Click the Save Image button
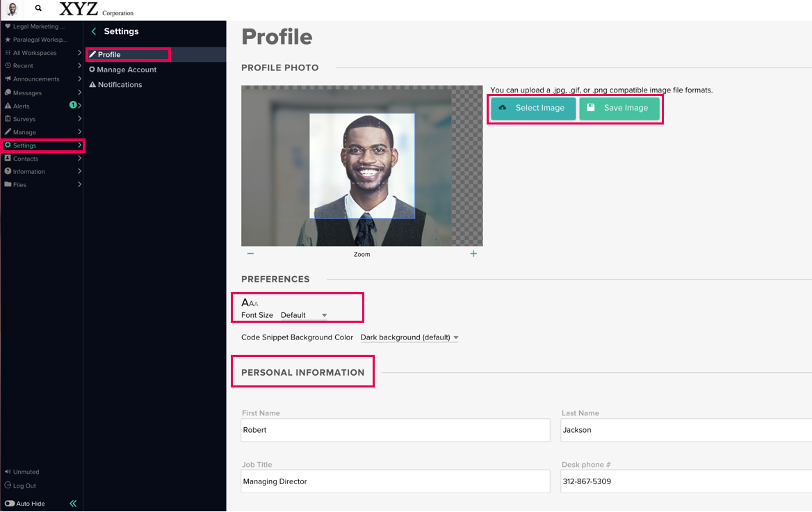 tap(619, 109)
